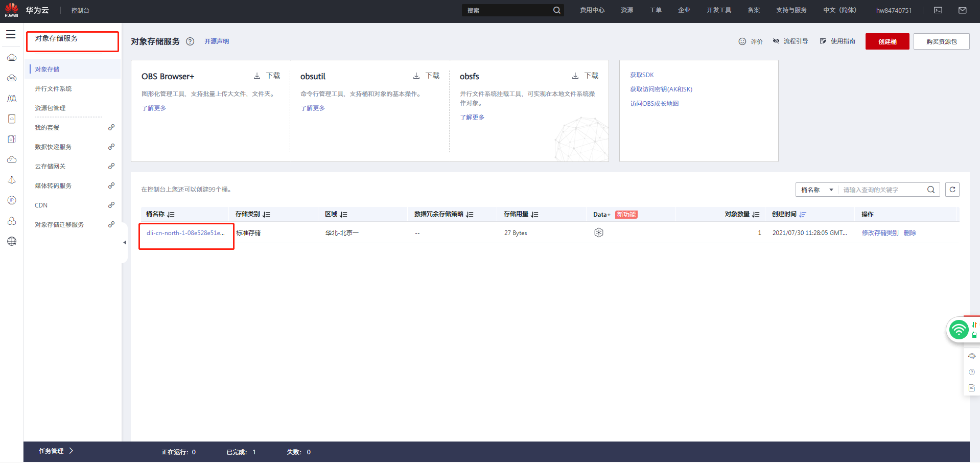The height and width of the screenshot is (464, 980).
Task: Sort the table by 数据冗余存储策略
Action: click(470, 215)
